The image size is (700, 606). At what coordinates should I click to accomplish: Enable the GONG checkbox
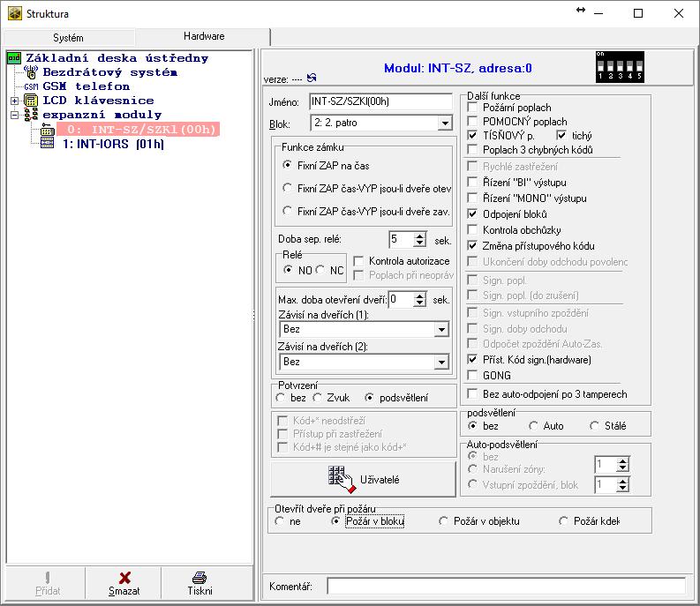coord(472,375)
